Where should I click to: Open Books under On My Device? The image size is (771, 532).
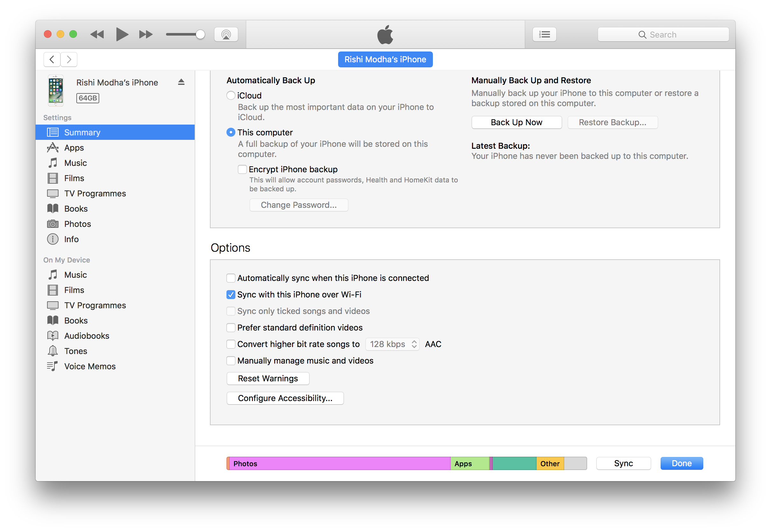click(115, 321)
